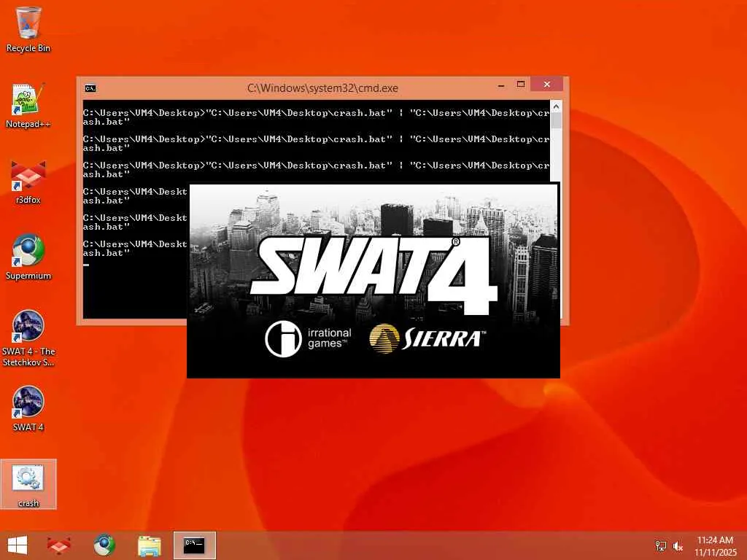
Task: Select the Supermium desktop shortcut
Action: click(x=28, y=257)
